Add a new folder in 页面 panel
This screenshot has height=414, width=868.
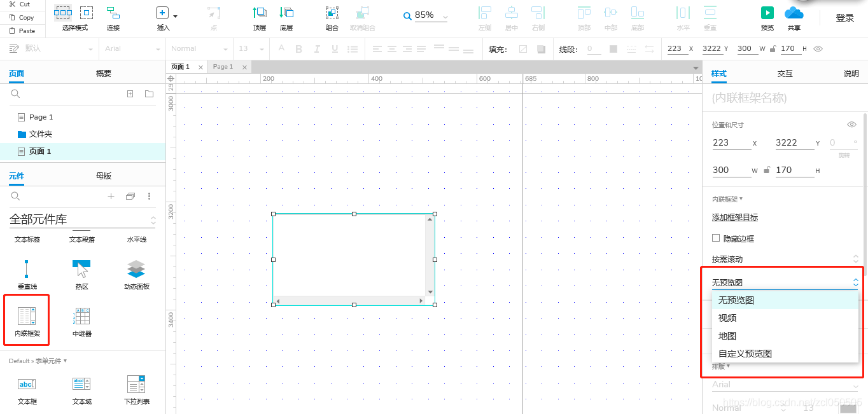pos(149,94)
